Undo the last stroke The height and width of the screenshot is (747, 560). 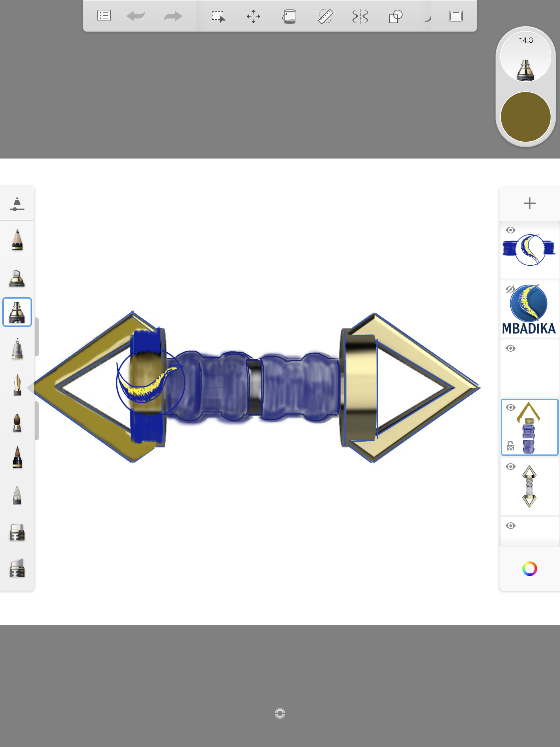click(136, 16)
